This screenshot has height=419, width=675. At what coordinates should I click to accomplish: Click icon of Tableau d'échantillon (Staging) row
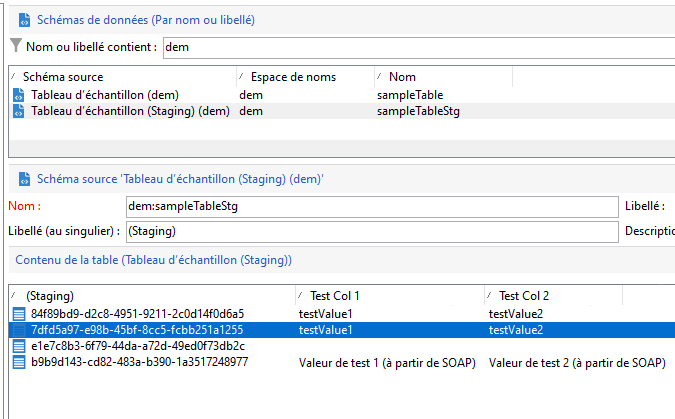(x=19, y=111)
